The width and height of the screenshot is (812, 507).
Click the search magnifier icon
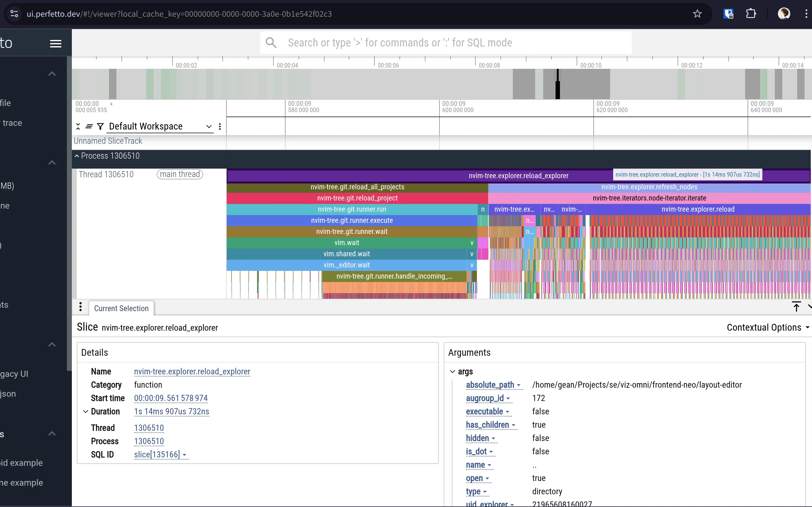point(271,43)
